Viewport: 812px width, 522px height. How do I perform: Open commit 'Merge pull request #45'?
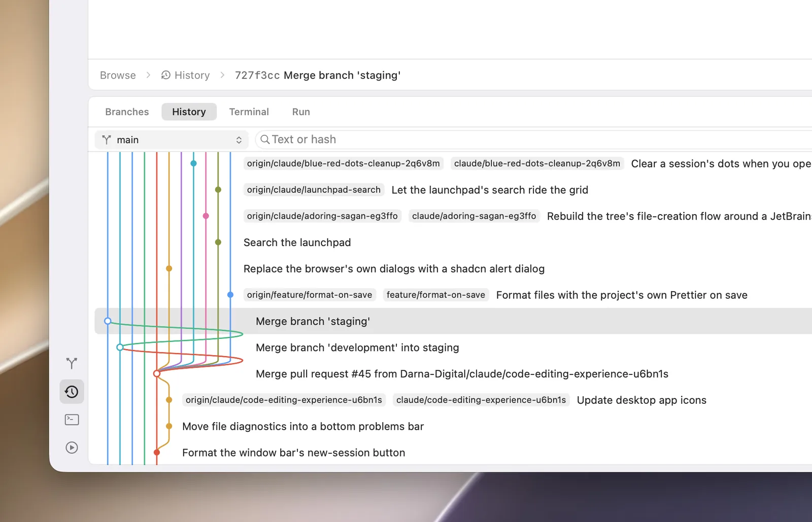462,374
